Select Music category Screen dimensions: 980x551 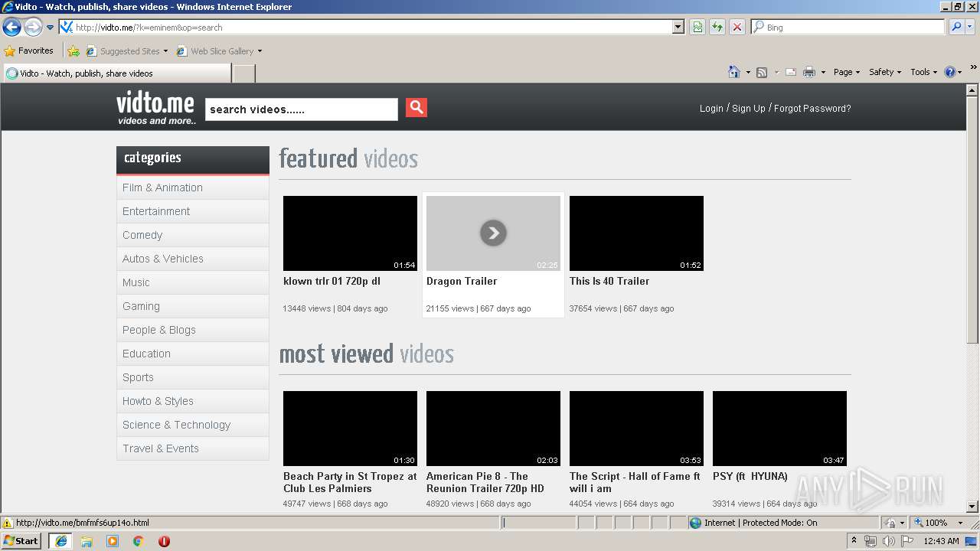pos(193,282)
